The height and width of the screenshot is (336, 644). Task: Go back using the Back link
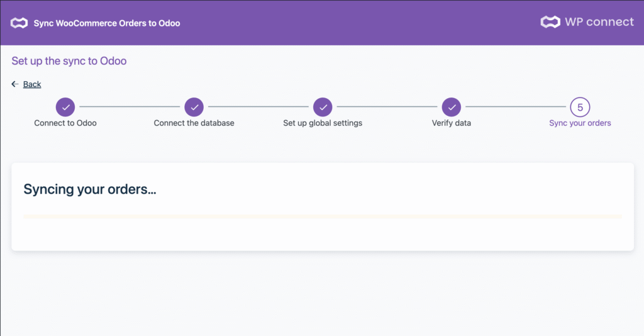pos(32,84)
